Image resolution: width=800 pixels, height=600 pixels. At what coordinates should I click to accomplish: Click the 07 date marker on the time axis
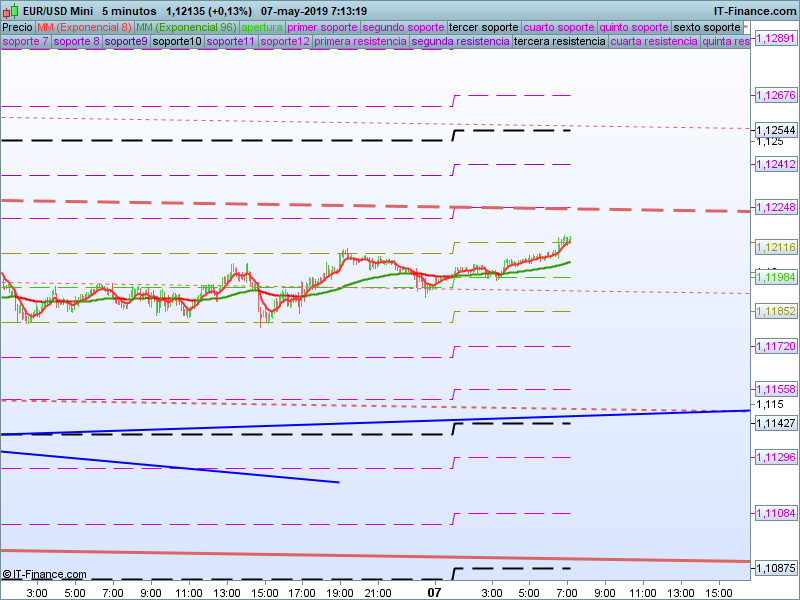coord(434,592)
